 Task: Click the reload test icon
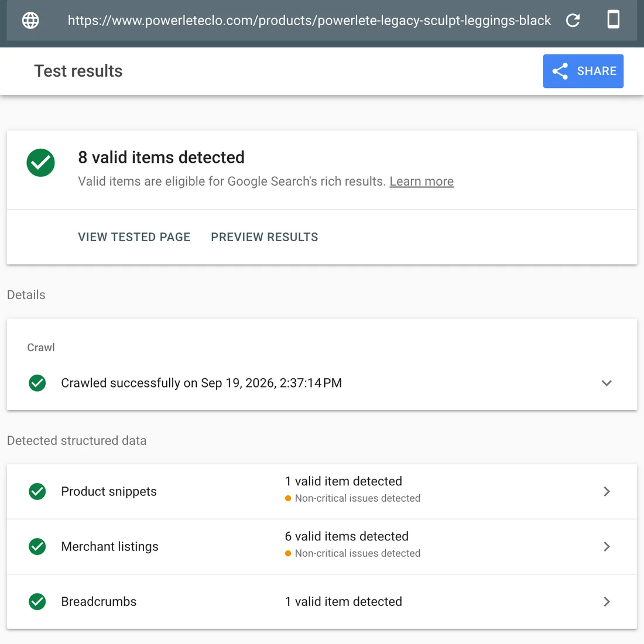(x=573, y=20)
